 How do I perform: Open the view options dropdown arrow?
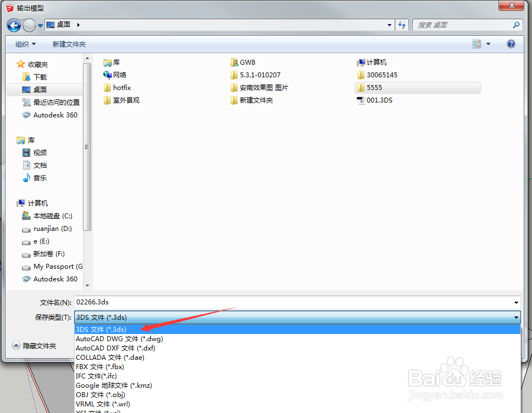(x=488, y=44)
